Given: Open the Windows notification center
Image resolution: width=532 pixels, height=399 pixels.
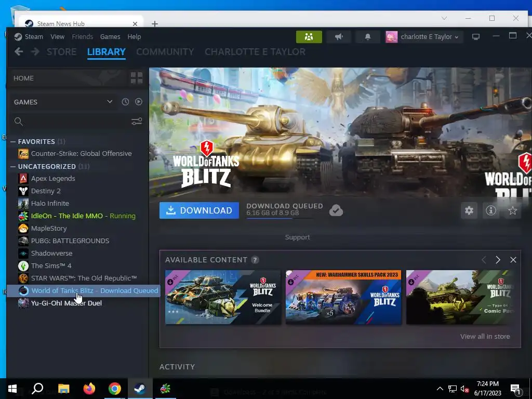Looking at the screenshot, I should [515, 389].
